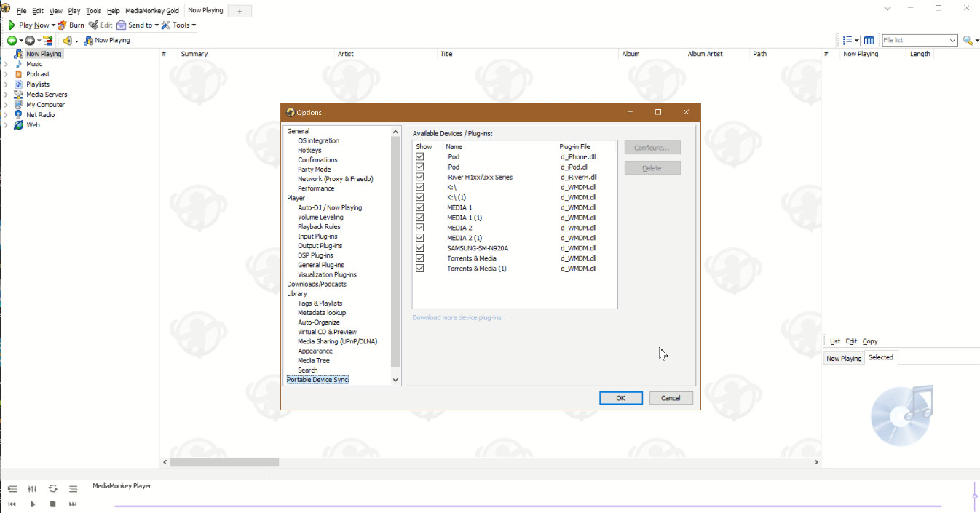Open the equalizer icon in the player
980x513 pixels.
coord(32,489)
